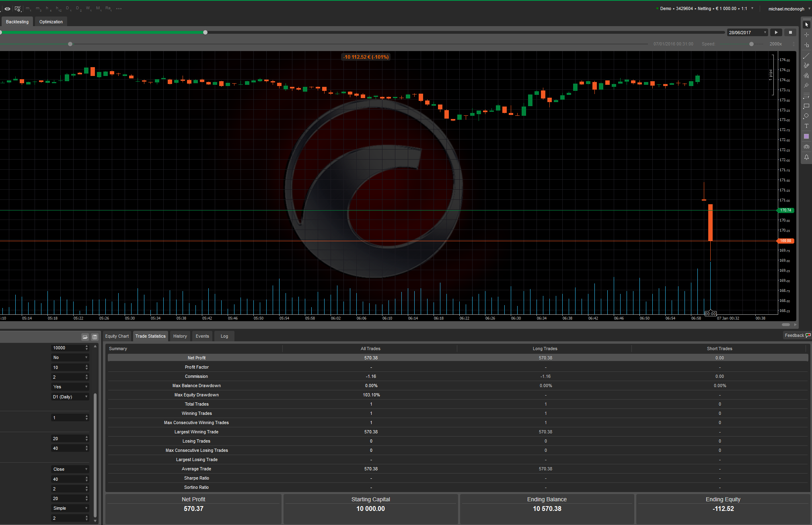Open the 28/06/2017 end date dropdown

748,33
